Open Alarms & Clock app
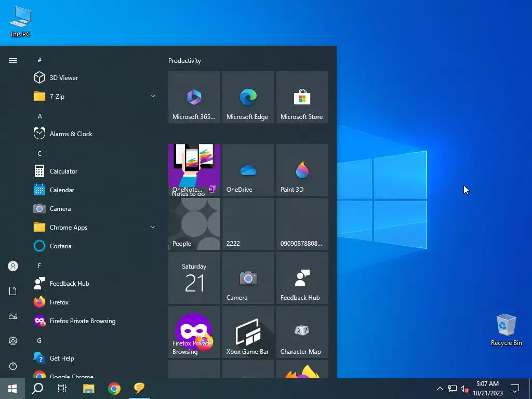Screen dimensions: 532x399 [94, 134]
